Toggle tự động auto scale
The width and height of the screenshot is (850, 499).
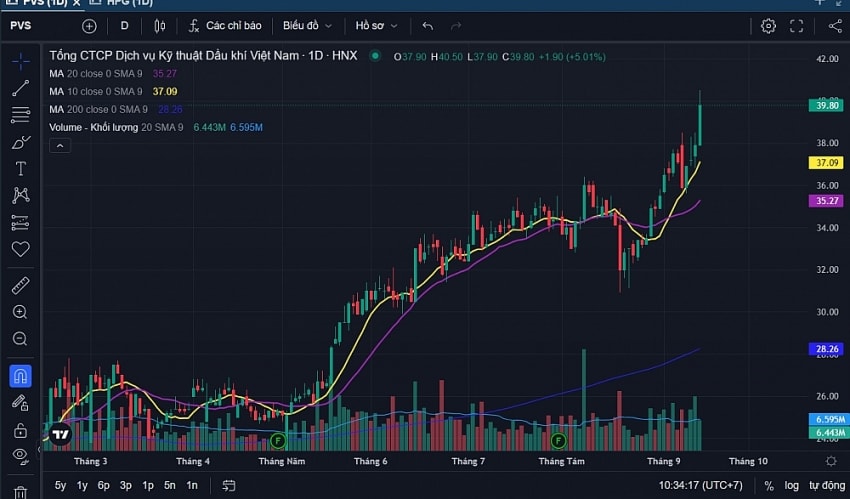[827, 485]
